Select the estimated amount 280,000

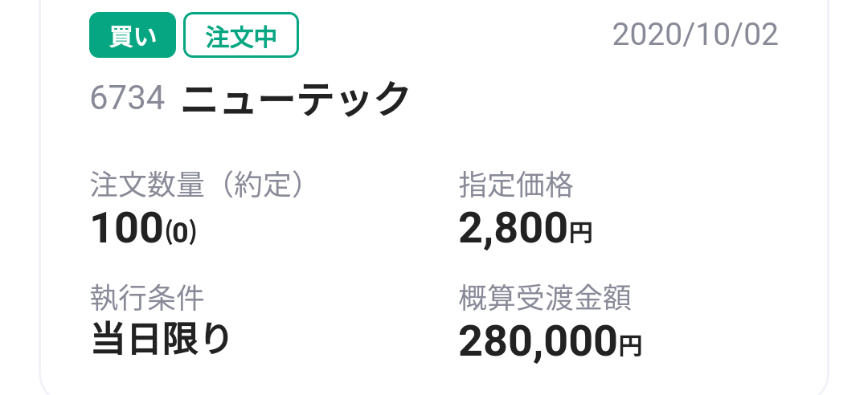click(x=538, y=341)
